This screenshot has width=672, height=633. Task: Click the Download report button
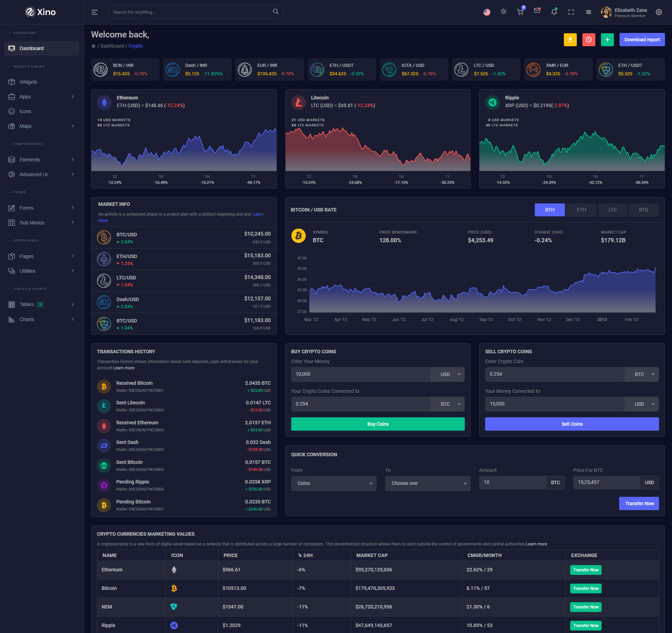point(642,40)
